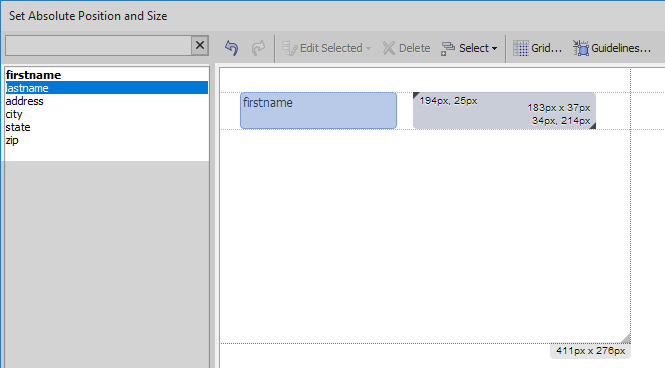
Task: Open the Select dropdown menu
Action: (469, 48)
